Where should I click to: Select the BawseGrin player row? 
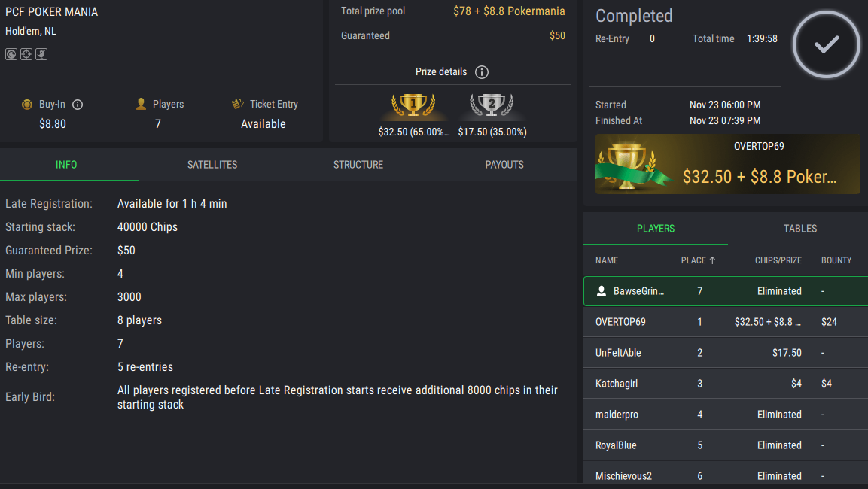pyautogui.click(x=725, y=291)
